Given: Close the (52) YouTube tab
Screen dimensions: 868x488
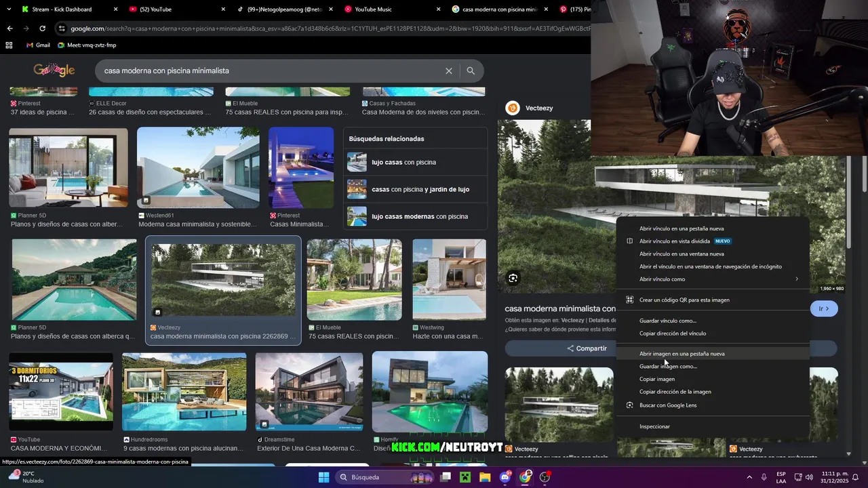Looking at the screenshot, I should (x=223, y=9).
